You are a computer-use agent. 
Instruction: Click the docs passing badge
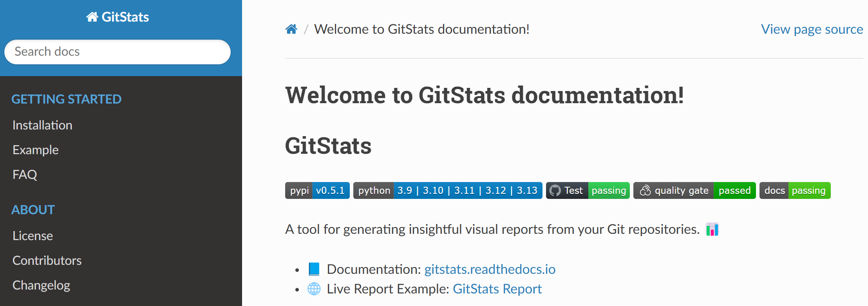(x=795, y=191)
